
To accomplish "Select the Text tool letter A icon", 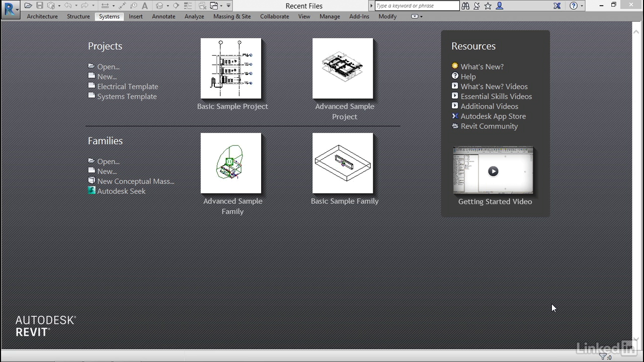I will [145, 6].
